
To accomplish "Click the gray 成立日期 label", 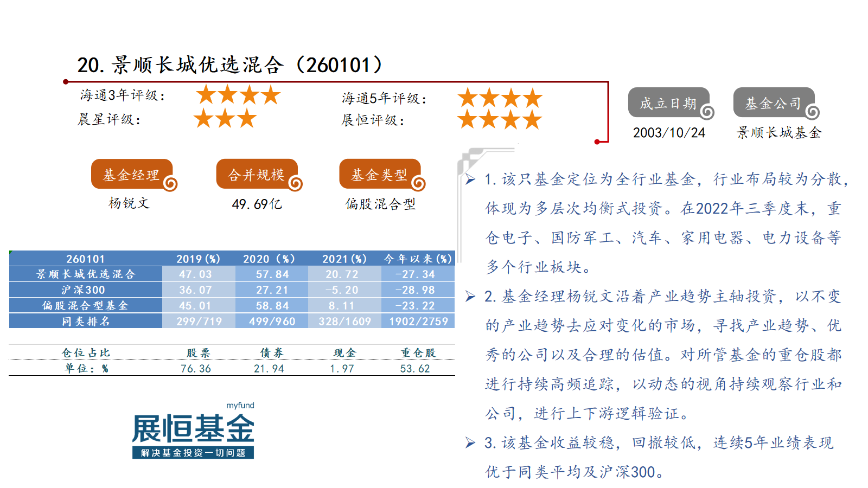I will [668, 103].
